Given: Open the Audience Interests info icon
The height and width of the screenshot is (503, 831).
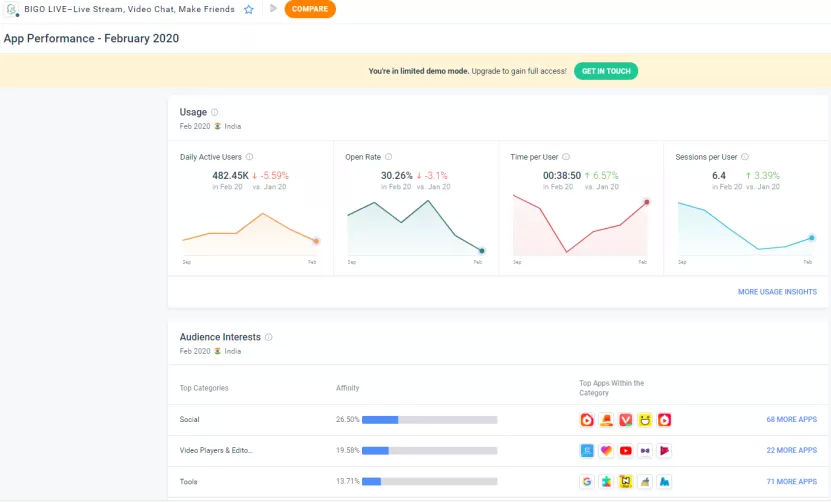Looking at the screenshot, I should click(x=269, y=337).
